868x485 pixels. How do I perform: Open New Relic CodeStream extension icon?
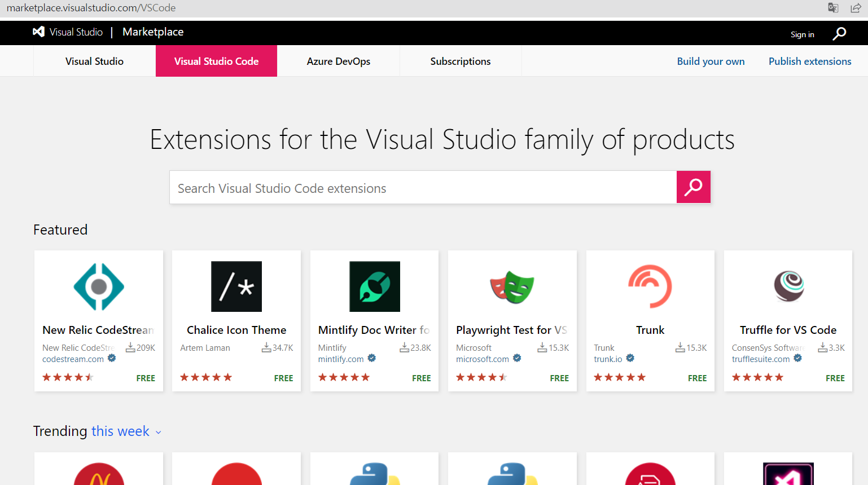[x=99, y=286]
